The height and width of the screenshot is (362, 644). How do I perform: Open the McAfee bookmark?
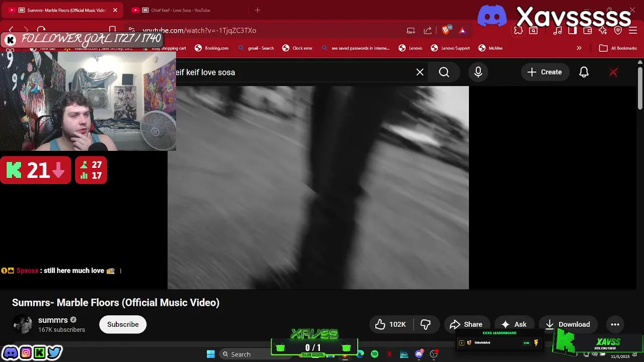pos(491,48)
